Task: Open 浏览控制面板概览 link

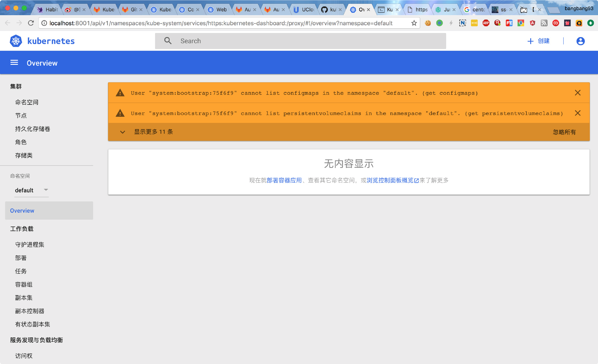Action: 390,180
